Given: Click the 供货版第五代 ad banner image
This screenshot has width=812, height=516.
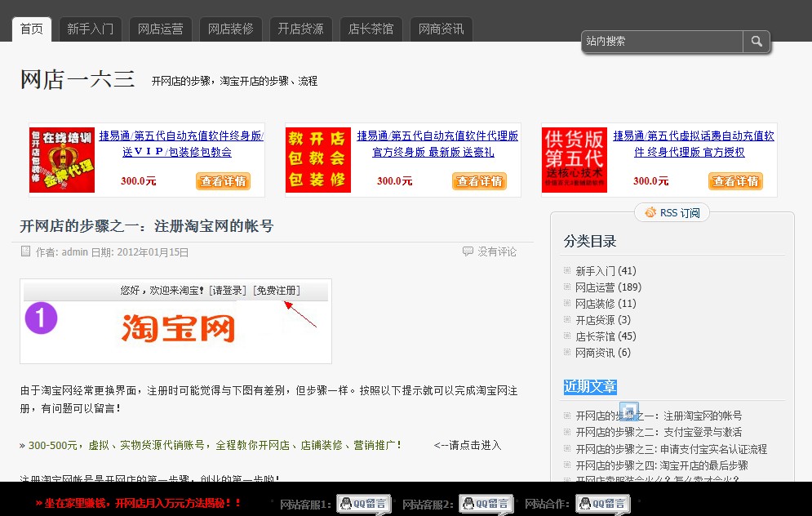Looking at the screenshot, I should click(x=573, y=158).
